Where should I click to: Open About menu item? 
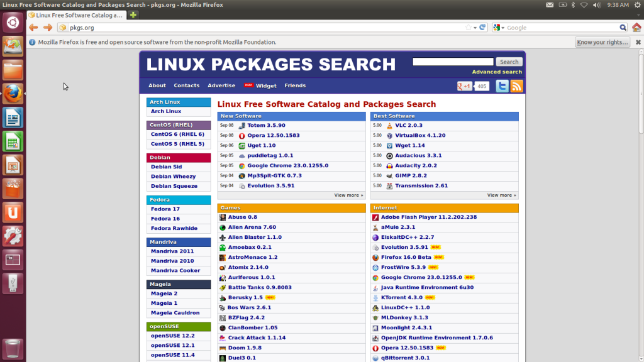[157, 85]
